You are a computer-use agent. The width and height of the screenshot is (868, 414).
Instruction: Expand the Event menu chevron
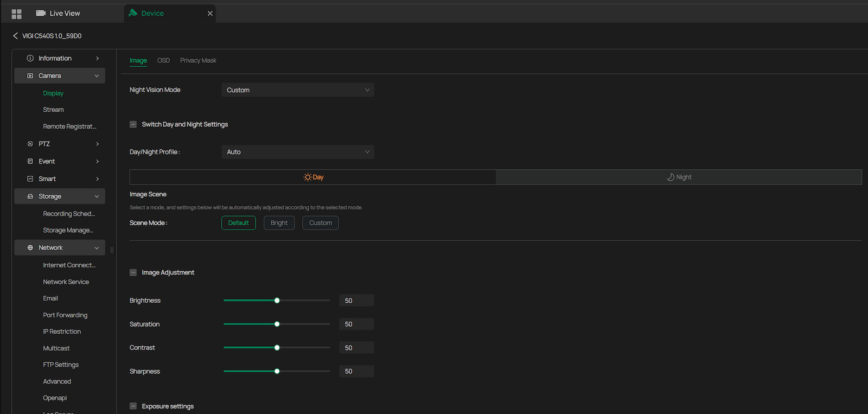(x=97, y=161)
